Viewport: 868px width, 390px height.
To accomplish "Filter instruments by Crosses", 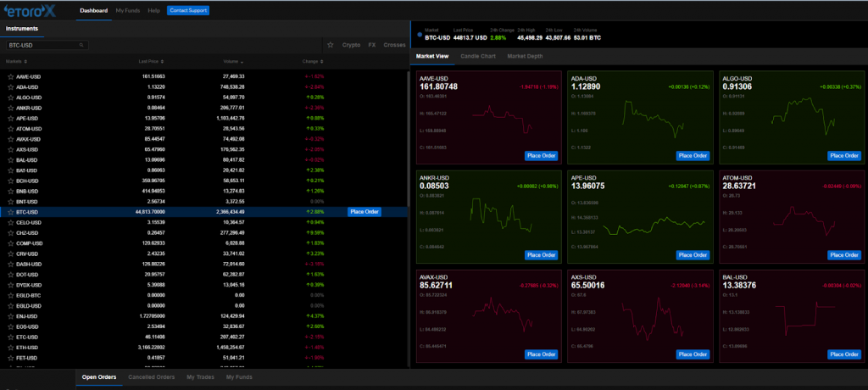I will 395,45.
